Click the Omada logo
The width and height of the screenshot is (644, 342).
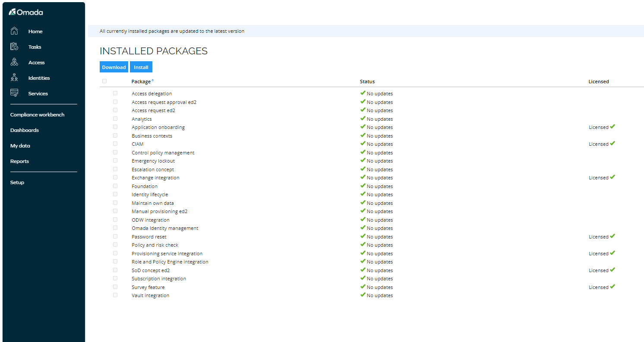(26, 12)
